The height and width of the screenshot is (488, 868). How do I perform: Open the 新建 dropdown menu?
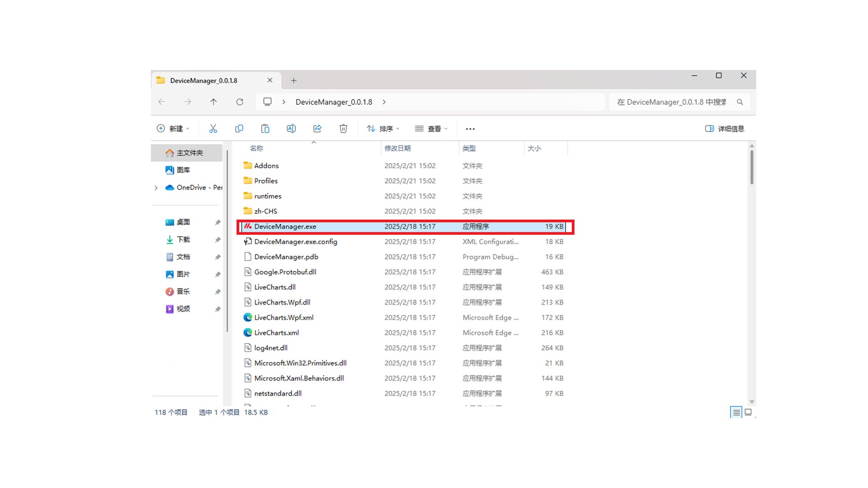[173, 129]
